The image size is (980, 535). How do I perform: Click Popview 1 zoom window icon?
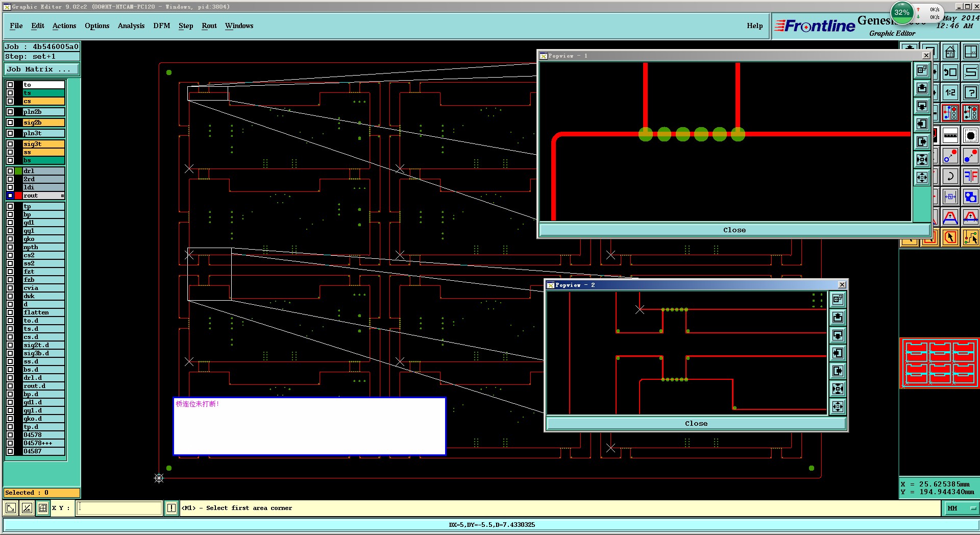click(x=922, y=70)
